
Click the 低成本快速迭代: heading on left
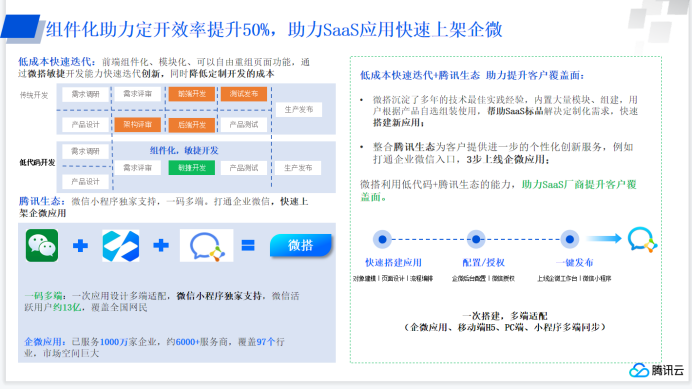coord(57,62)
